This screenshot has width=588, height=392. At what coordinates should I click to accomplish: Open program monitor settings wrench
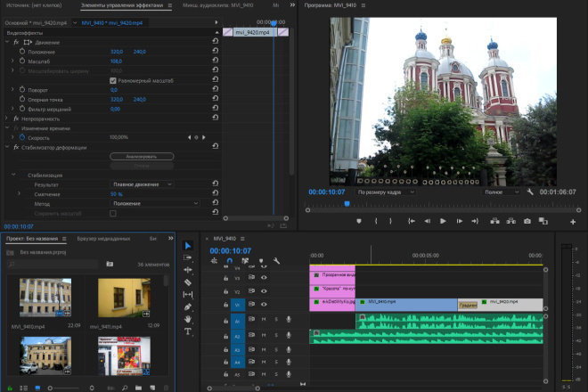click(x=530, y=192)
